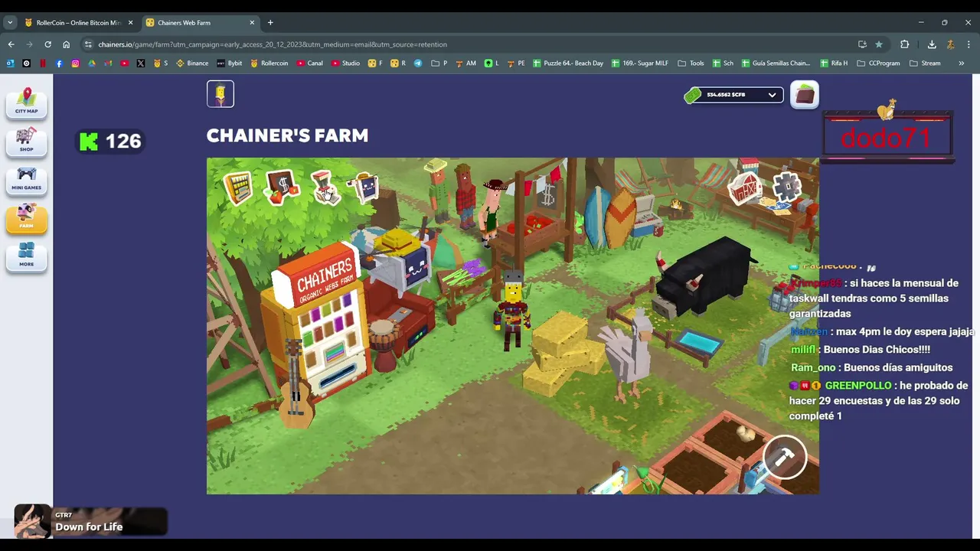Switch to the RollerCoin browser tab
The width and height of the screenshot is (980, 551).
(x=79, y=23)
